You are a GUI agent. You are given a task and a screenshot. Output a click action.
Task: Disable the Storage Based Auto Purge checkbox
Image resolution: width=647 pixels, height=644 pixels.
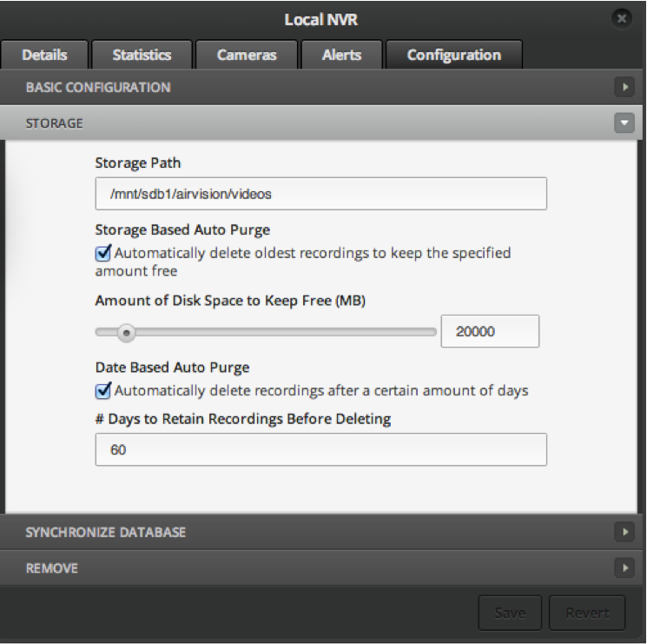(x=103, y=253)
